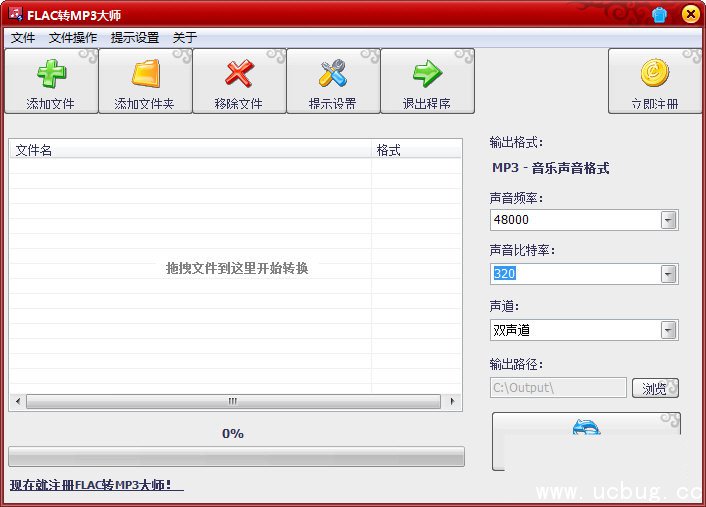
Task: Expand the 声音频率 dropdown arrow
Action: (x=668, y=220)
